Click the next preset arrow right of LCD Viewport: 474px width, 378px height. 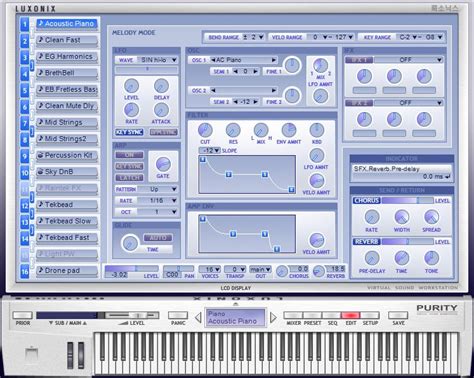(273, 317)
